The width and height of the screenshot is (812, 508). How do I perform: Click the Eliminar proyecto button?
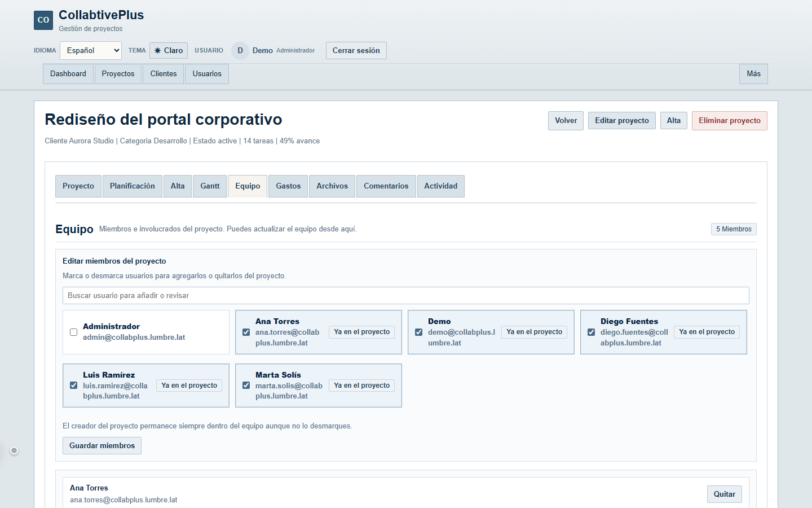[730, 121]
